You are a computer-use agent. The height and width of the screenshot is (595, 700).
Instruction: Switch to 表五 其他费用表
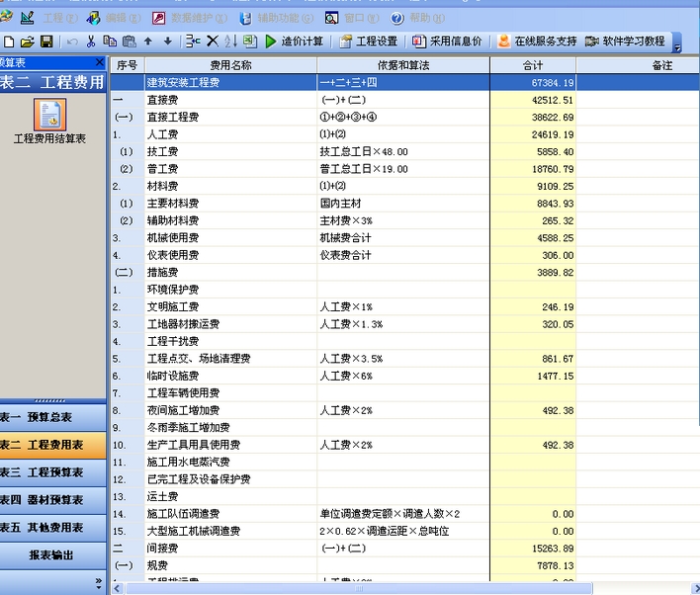tap(52, 528)
